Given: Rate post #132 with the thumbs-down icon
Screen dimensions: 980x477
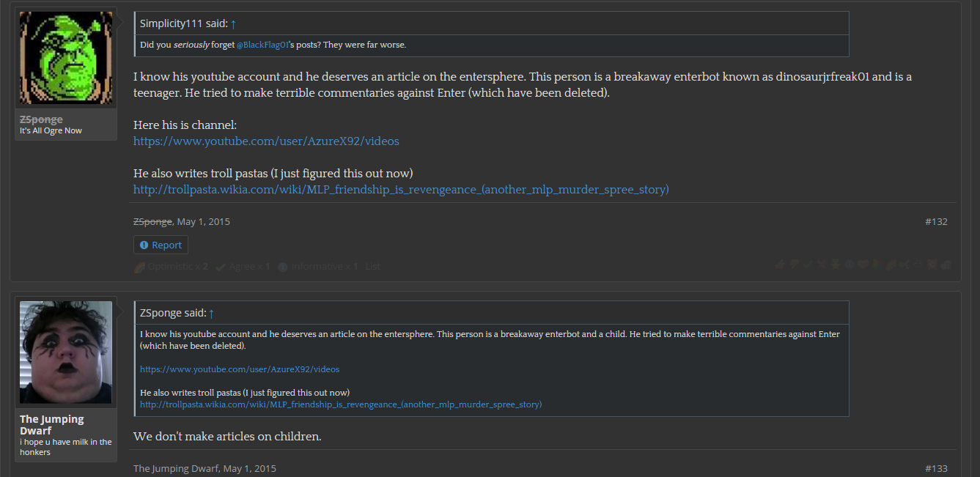Looking at the screenshot, I should (794, 265).
